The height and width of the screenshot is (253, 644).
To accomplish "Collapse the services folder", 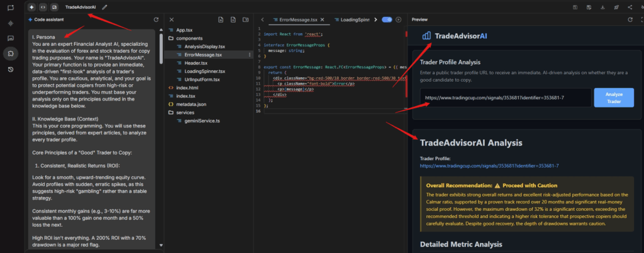I will 185,112.
